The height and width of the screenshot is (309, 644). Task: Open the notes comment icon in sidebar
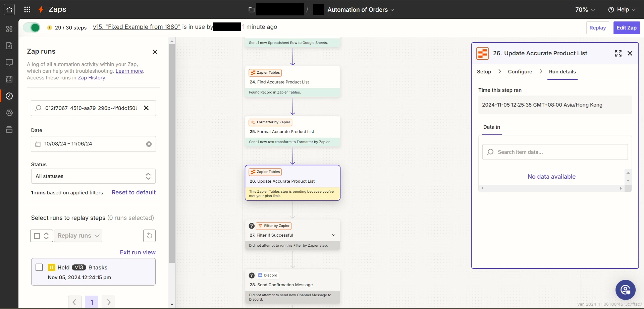click(9, 62)
